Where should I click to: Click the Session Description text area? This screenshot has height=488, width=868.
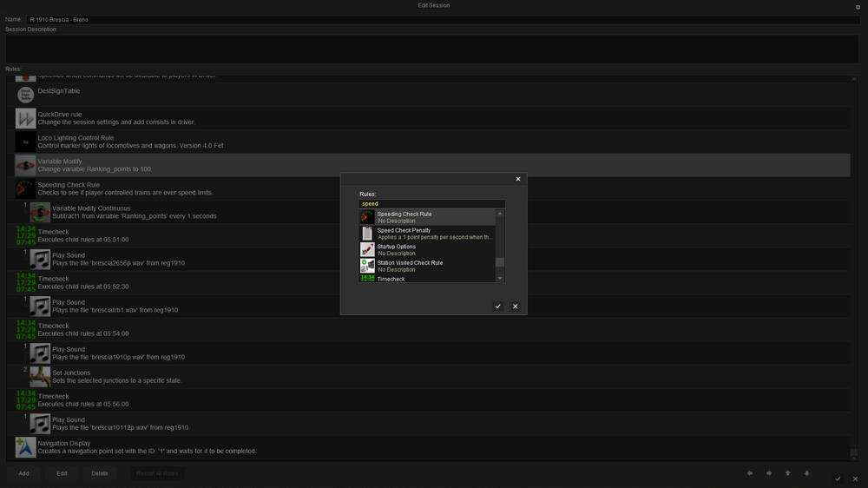(431, 49)
